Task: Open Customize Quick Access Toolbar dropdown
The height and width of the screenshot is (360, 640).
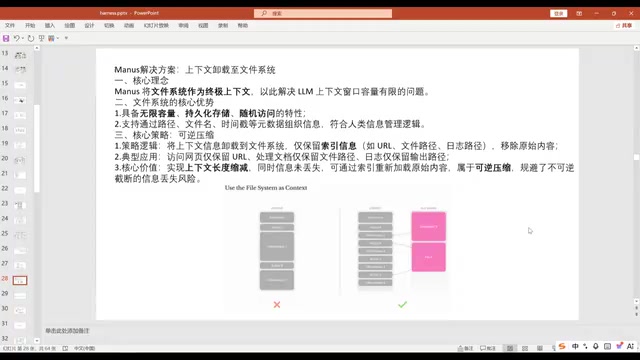Action: point(66,38)
